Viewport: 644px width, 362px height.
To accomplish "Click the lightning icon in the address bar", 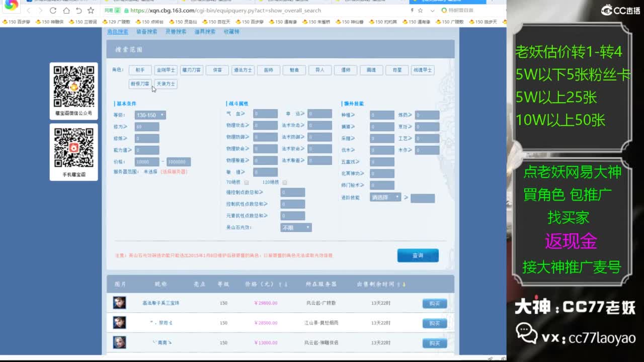I will 412,10.
